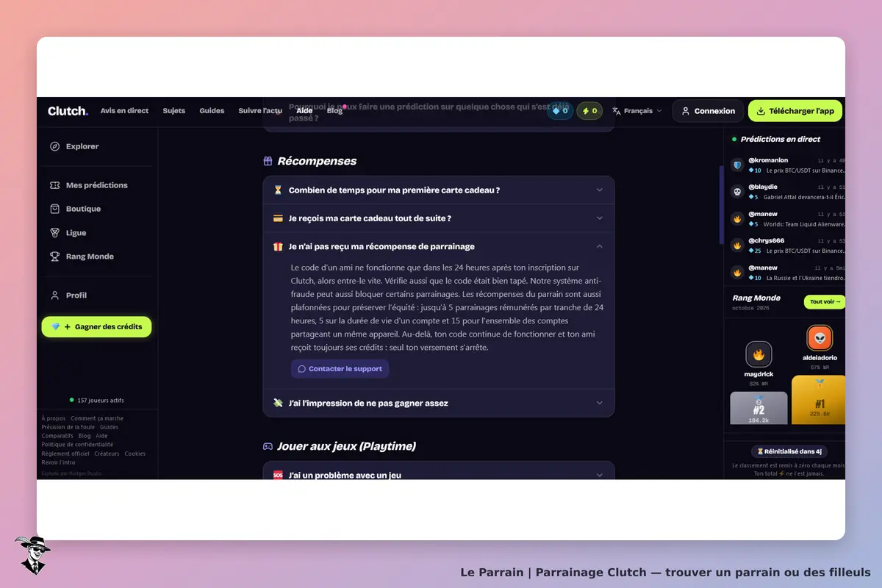This screenshot has height=588, width=882.
Task: Open the Cookies footer link
Action: 135,453
